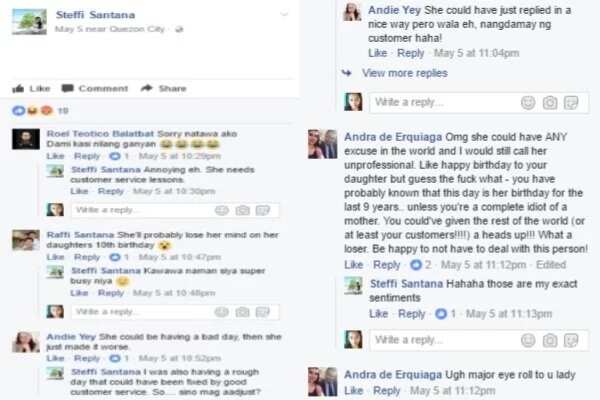600x400 pixels.
Task: Insert emoji in reply box under Raffi Santana comment
Action: tap(222, 312)
